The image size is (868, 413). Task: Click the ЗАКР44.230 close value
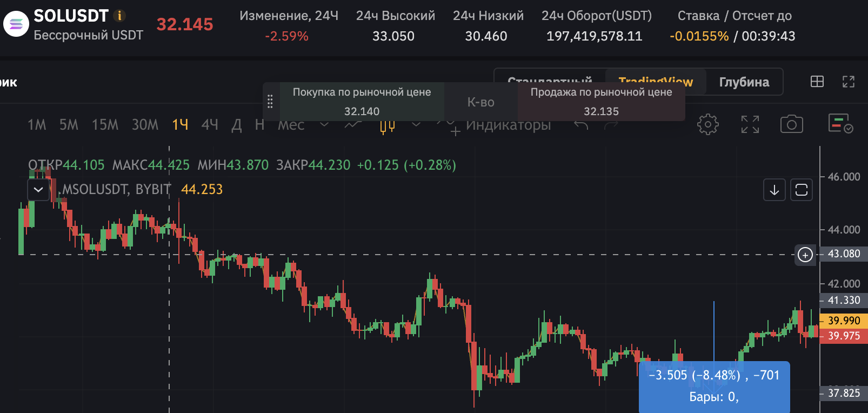click(x=313, y=165)
